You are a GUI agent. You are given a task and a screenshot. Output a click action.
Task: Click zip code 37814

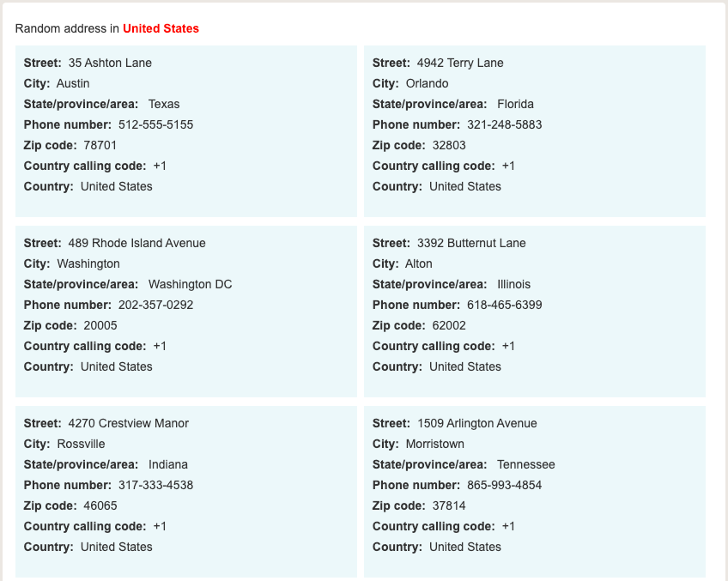click(449, 505)
